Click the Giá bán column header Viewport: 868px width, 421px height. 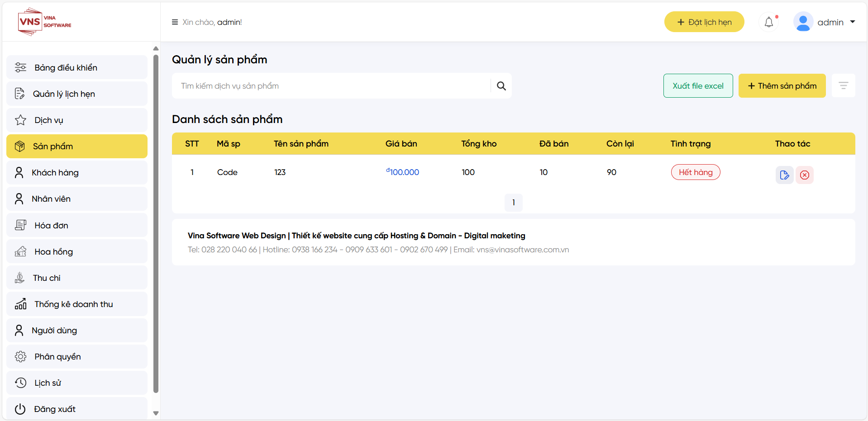(401, 143)
